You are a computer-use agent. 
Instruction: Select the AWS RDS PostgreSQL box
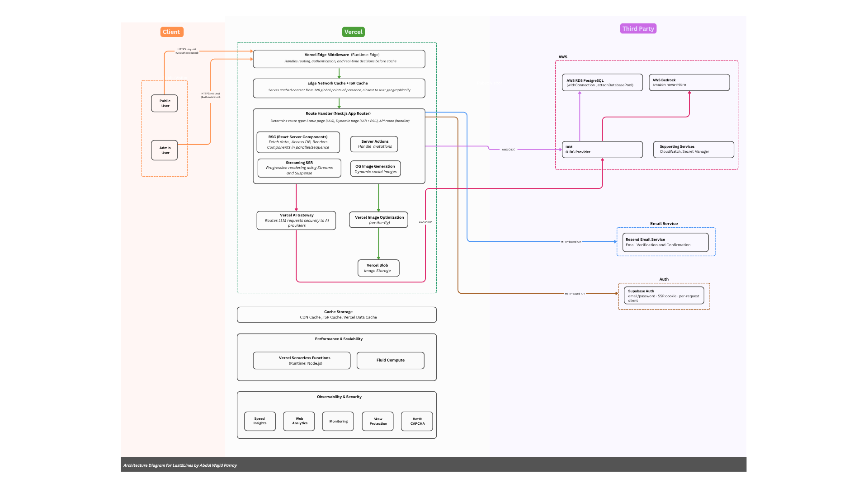[x=602, y=83]
